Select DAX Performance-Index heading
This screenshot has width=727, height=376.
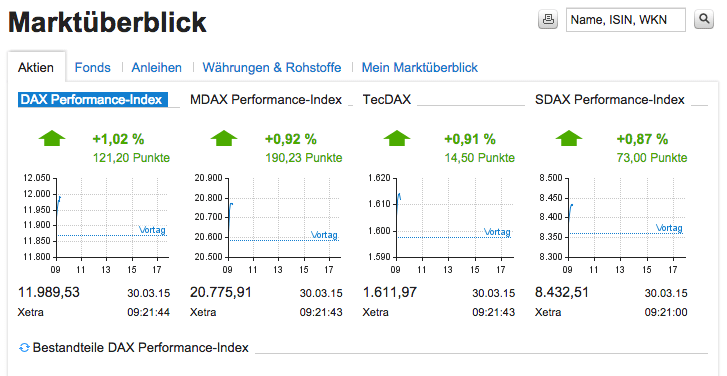(93, 100)
